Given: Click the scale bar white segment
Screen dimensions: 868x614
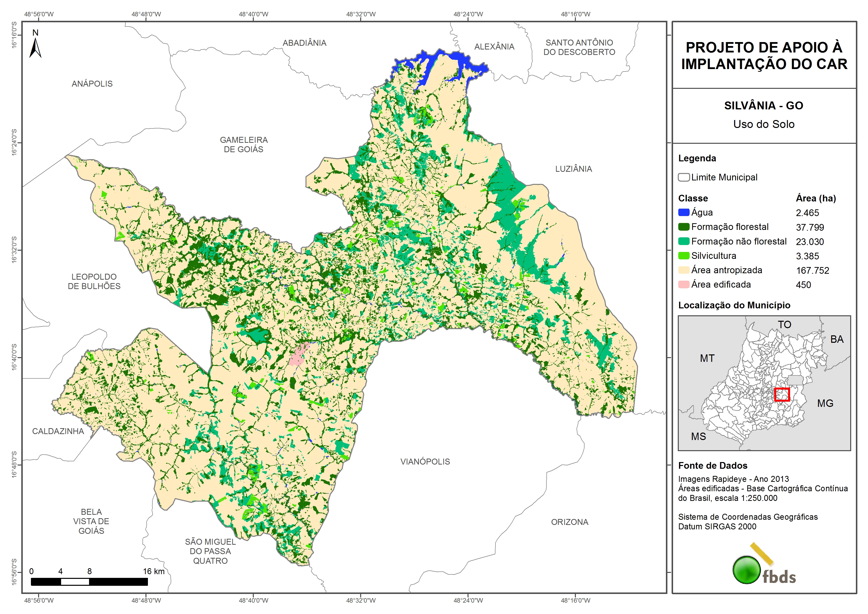Looking at the screenshot, I should pos(75,582).
